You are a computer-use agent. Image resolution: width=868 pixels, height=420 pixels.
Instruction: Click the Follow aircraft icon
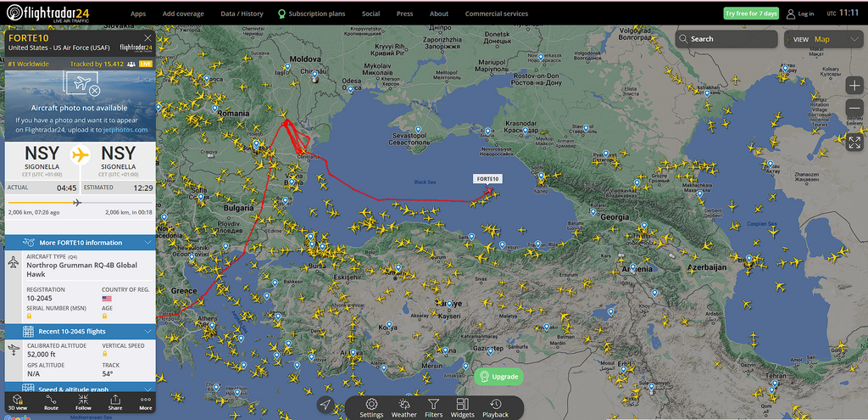click(84, 402)
